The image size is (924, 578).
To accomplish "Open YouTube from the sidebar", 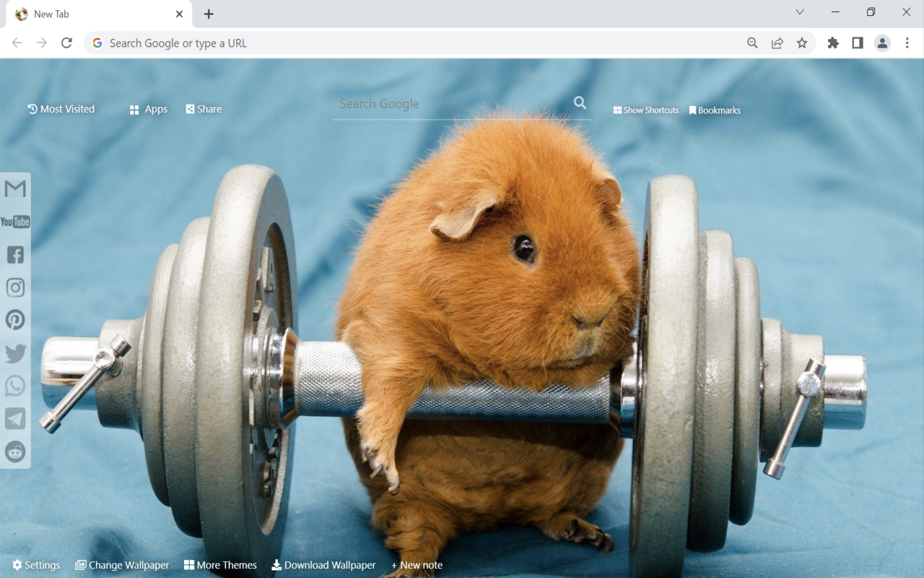I will coord(15,222).
